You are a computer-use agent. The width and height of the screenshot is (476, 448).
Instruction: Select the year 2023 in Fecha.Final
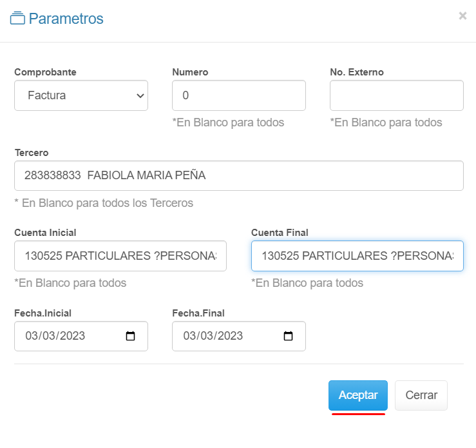pos(231,336)
